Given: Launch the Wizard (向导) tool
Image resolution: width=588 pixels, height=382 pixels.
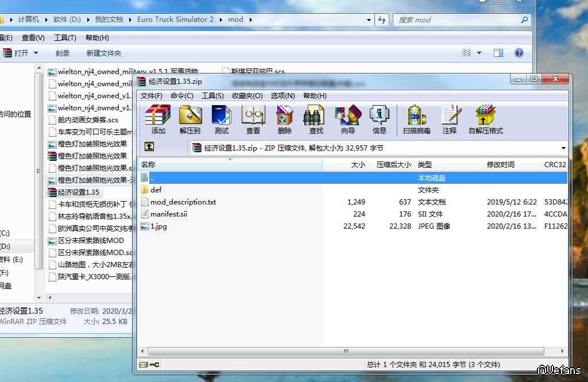Looking at the screenshot, I should pos(347,119).
